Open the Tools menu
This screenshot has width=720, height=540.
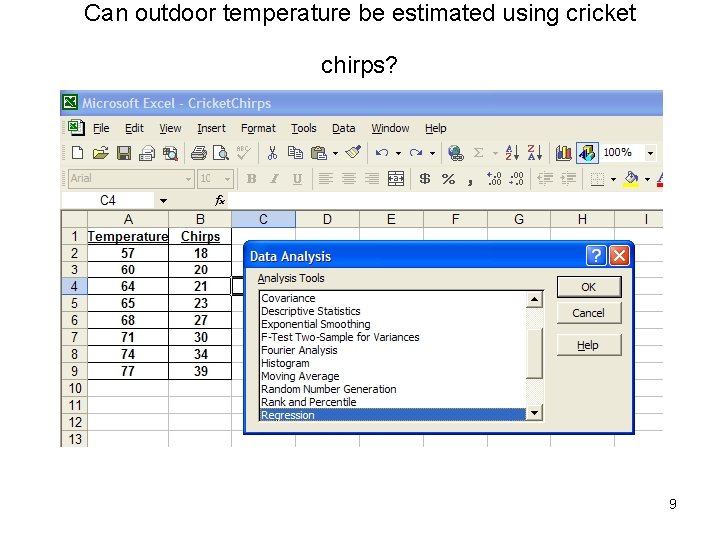[304, 128]
